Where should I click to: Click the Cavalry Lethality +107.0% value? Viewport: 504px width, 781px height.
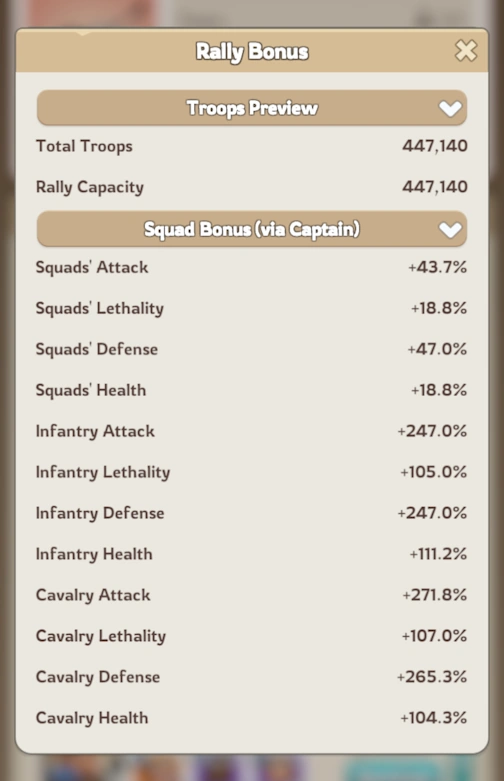pos(434,636)
